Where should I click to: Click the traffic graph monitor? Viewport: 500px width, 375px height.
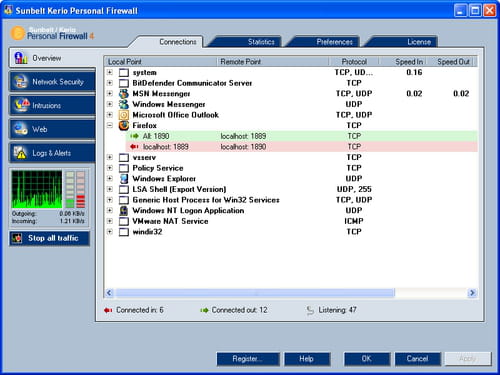[x=37, y=189]
